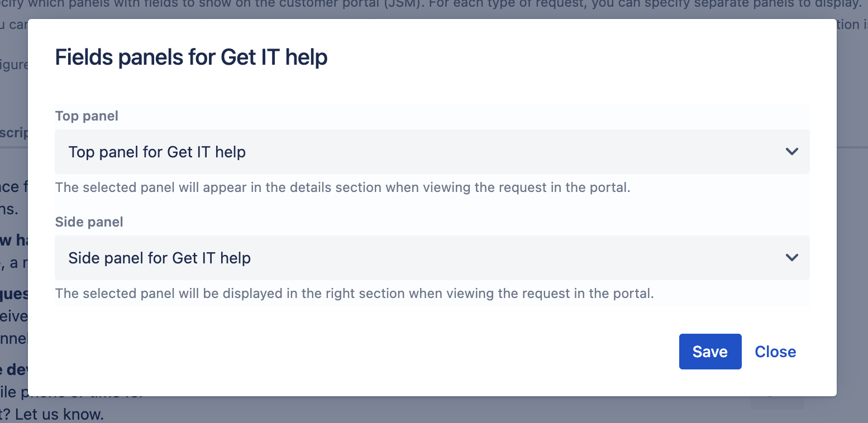Click the 'Top panel' field label

click(x=87, y=116)
